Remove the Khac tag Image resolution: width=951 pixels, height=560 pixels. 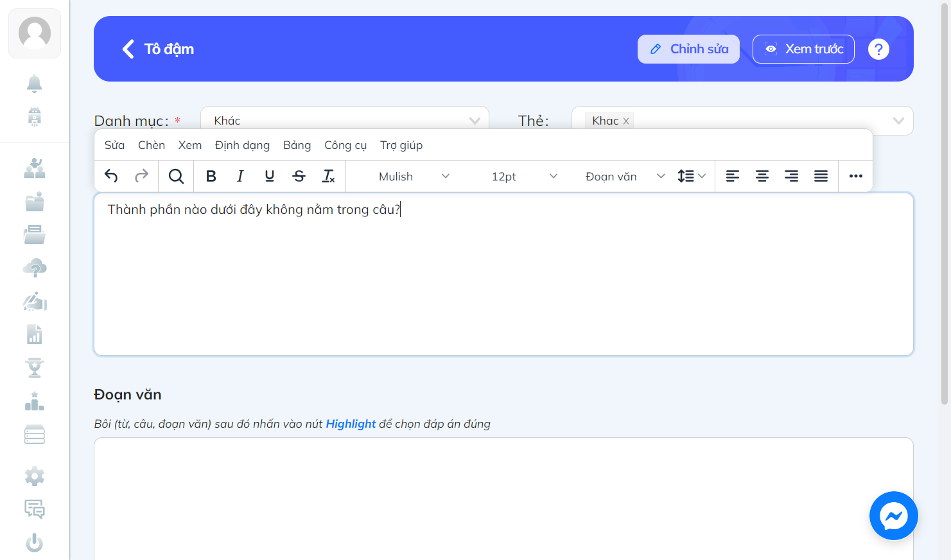(x=626, y=121)
